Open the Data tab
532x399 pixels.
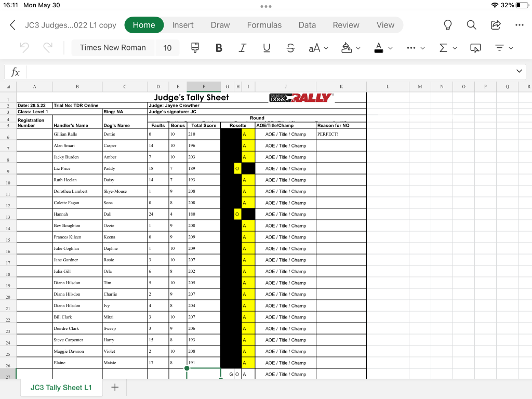tap(307, 25)
